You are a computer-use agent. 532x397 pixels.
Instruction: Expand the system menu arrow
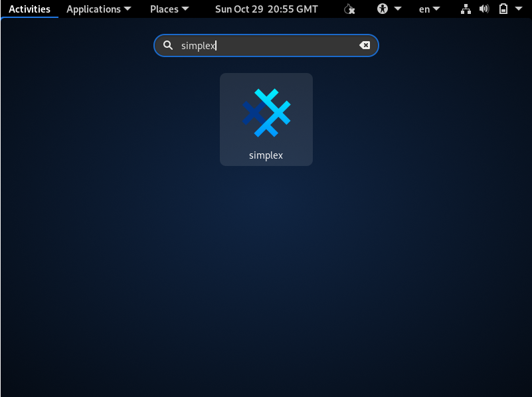click(x=519, y=9)
